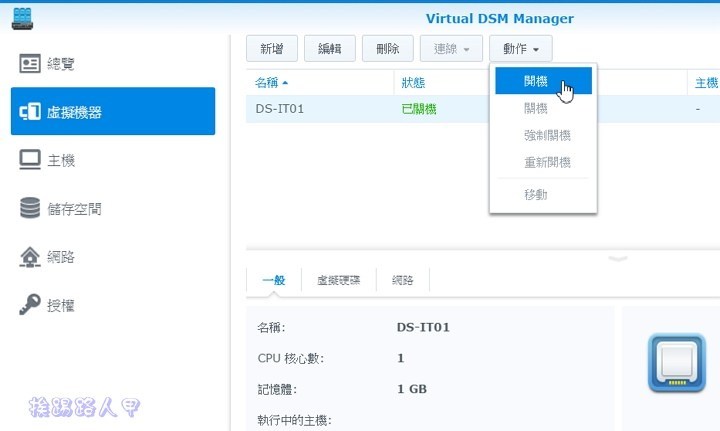This screenshot has height=431, width=720.
Task: Click the Virtual DSM Manager title text
Action: pyautogui.click(x=500, y=18)
